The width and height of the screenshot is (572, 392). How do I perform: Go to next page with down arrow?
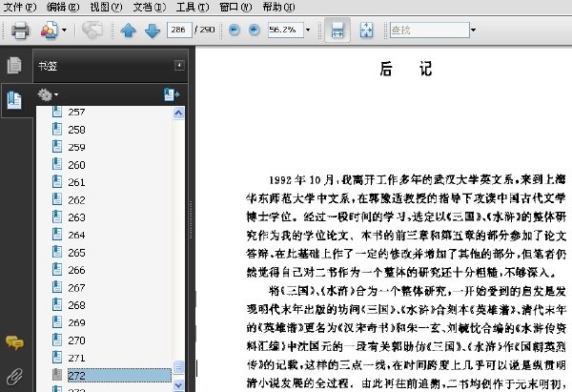pos(153,31)
